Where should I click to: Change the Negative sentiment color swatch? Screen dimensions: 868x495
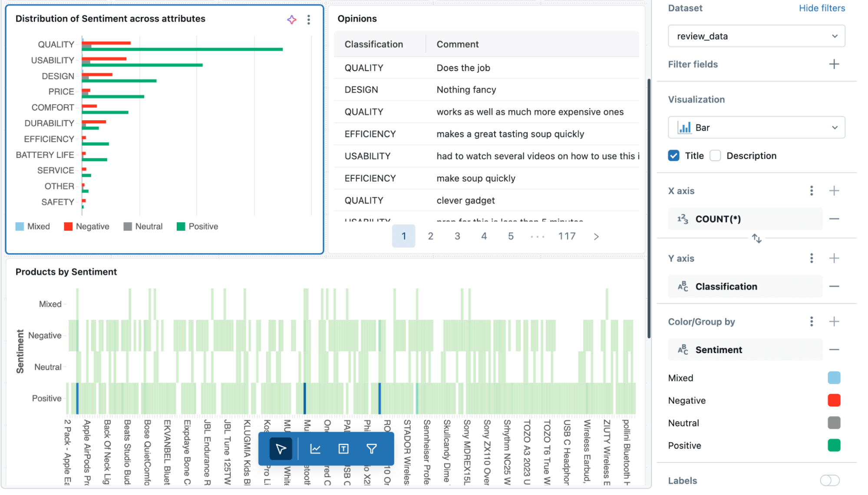[834, 400]
